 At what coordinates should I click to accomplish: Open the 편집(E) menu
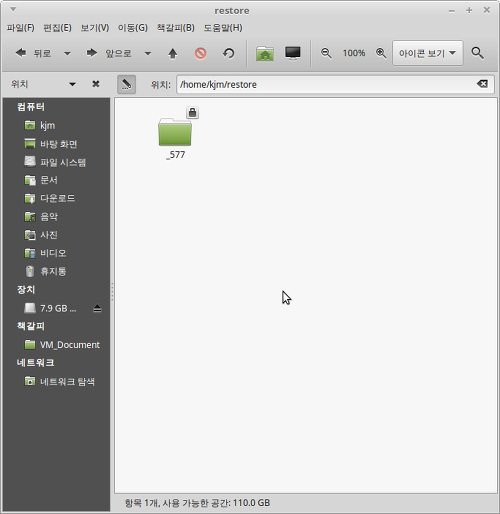click(57, 28)
